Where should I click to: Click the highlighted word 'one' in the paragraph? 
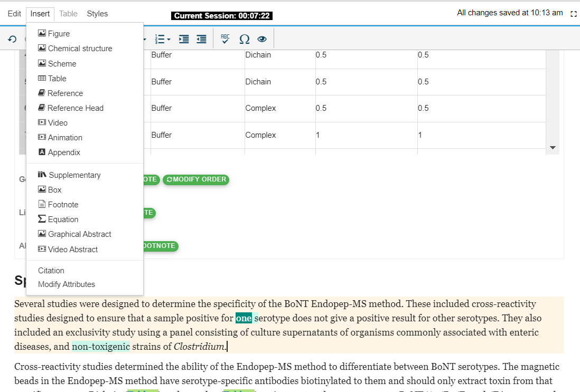point(244,318)
